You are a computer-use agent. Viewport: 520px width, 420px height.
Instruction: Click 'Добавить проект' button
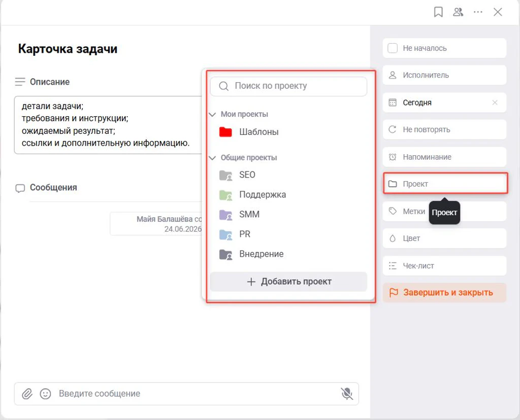click(288, 282)
